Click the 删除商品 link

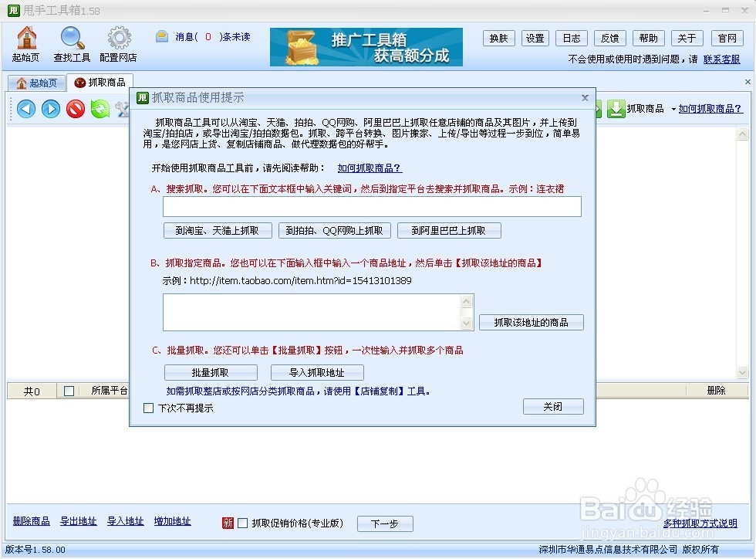32,521
